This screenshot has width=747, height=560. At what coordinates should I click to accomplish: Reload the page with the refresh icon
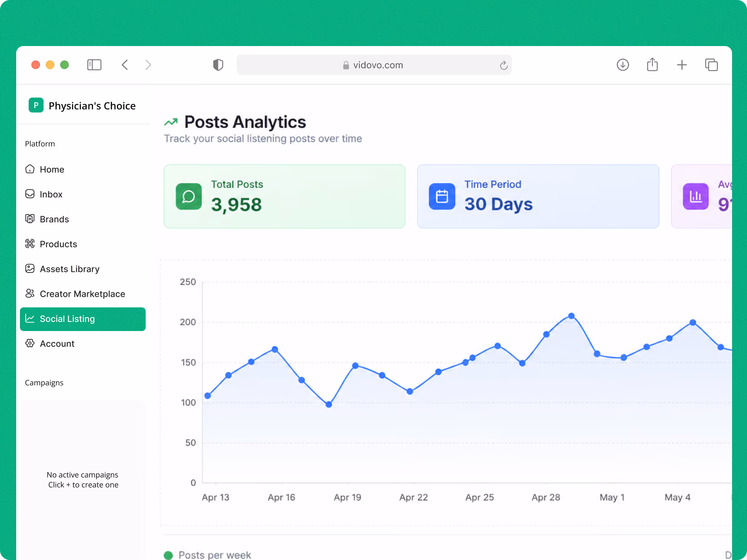[504, 65]
